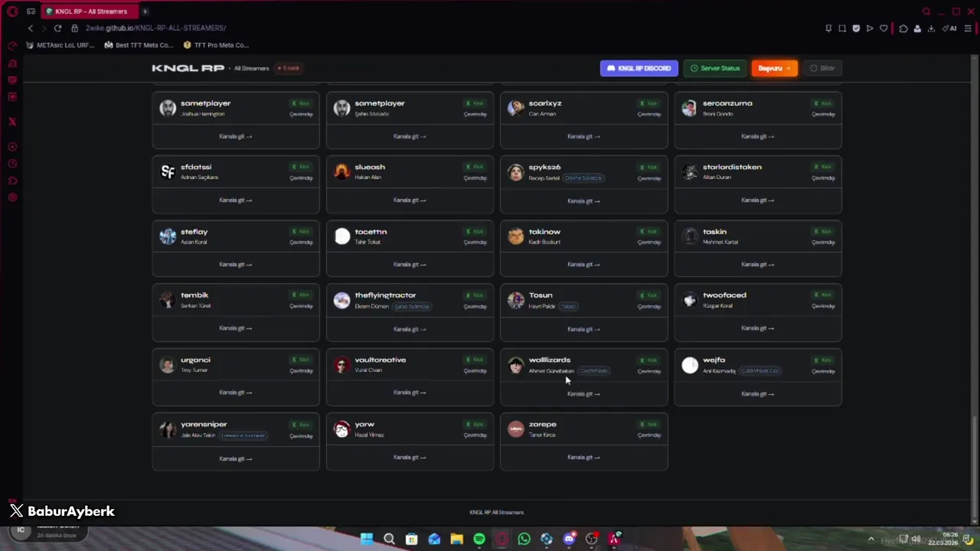
Task: Click Kanala git on twofaced card
Action: pos(757,328)
